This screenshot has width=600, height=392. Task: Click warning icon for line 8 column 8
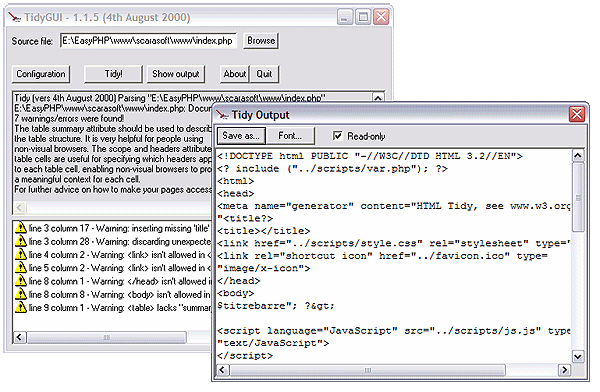point(20,294)
